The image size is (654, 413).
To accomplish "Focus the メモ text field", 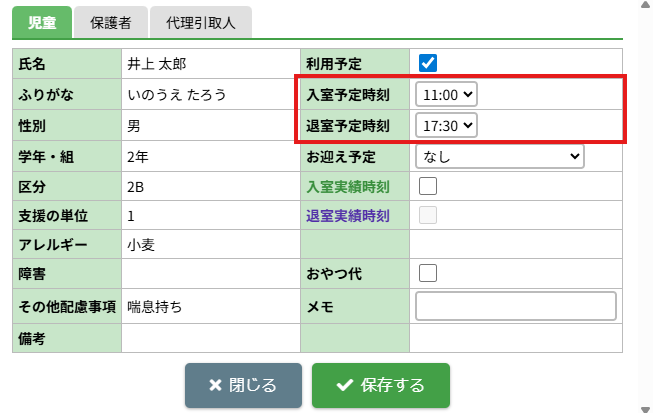I will tap(515, 306).
